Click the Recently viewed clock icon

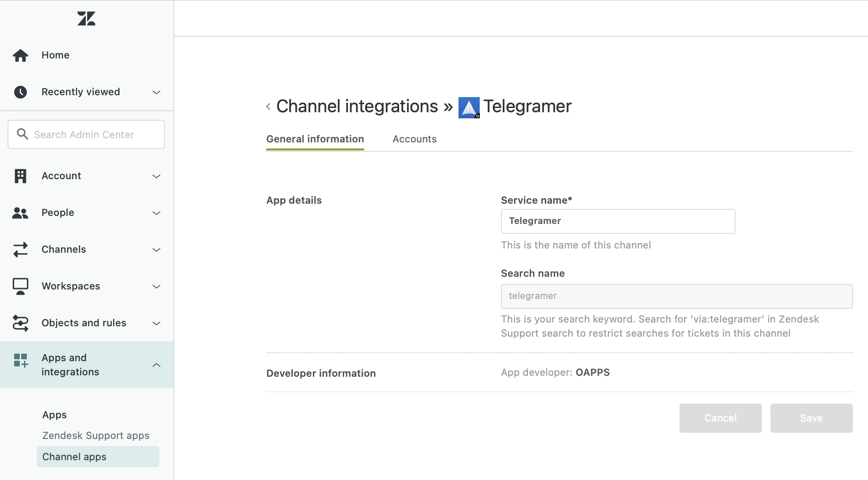[21, 92]
